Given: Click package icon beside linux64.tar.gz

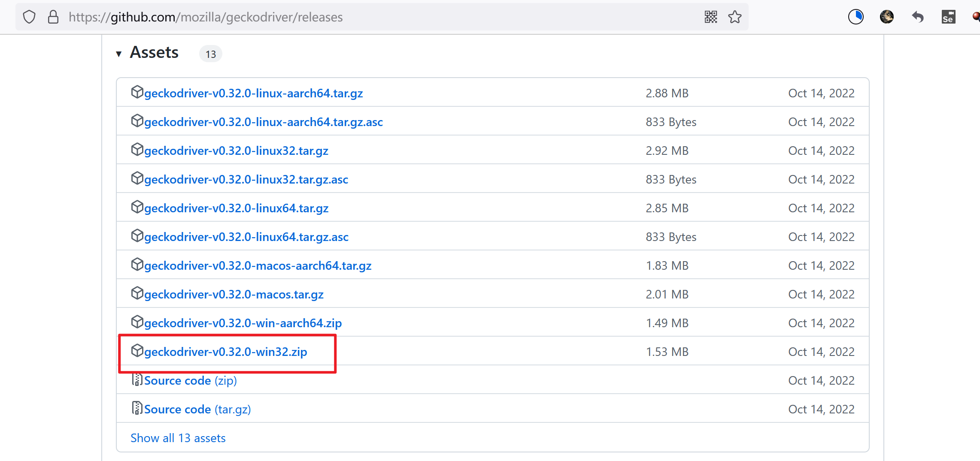Looking at the screenshot, I should point(137,207).
